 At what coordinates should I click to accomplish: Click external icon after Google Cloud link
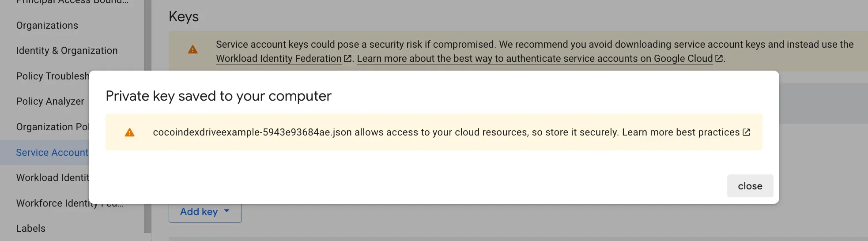click(719, 59)
